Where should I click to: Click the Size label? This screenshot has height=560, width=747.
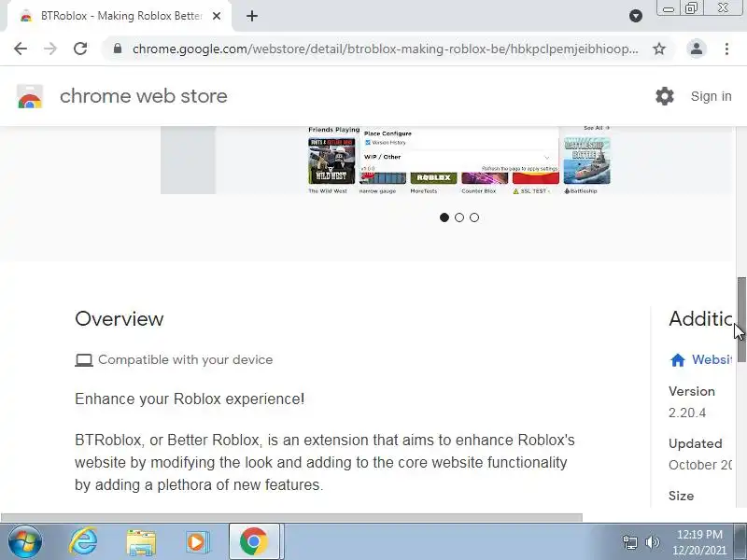click(682, 496)
